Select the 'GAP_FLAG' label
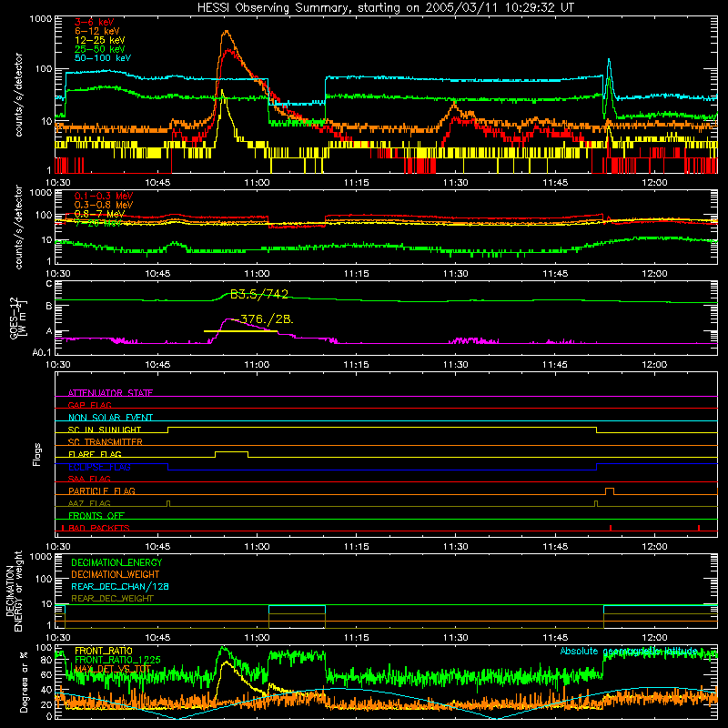728x728 pixels. tap(89, 405)
